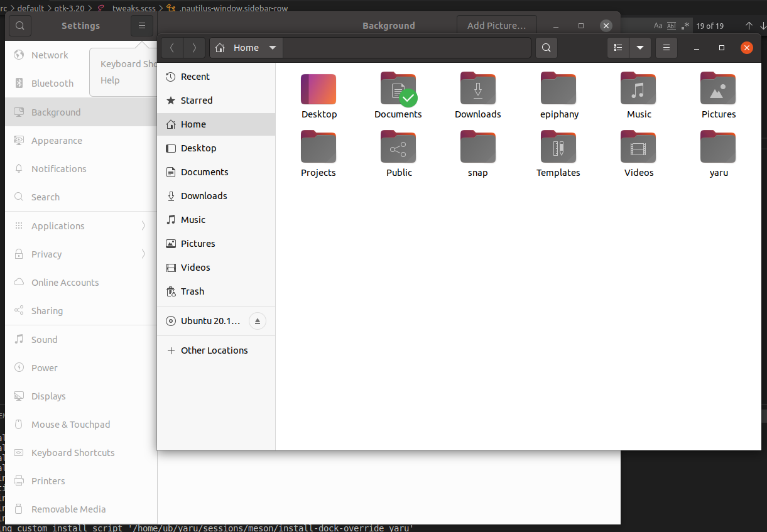This screenshot has width=767, height=532.
Task: Open Settings window hamburger menu
Action: coord(142,26)
